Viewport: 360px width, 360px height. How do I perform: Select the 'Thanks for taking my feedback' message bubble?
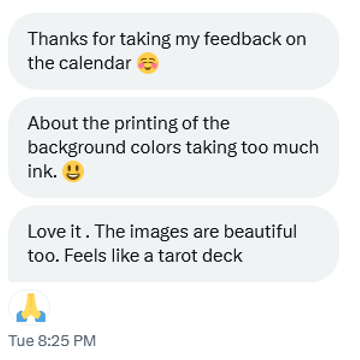174,51
